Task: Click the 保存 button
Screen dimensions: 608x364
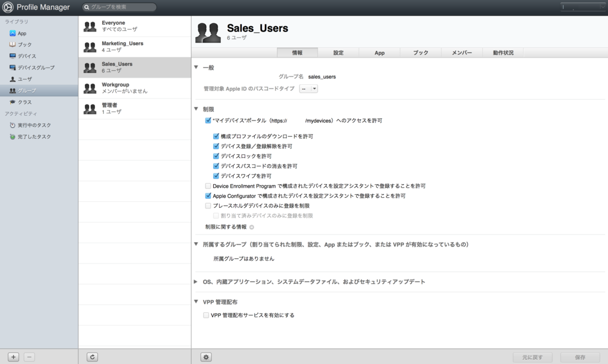Action: pos(580,357)
